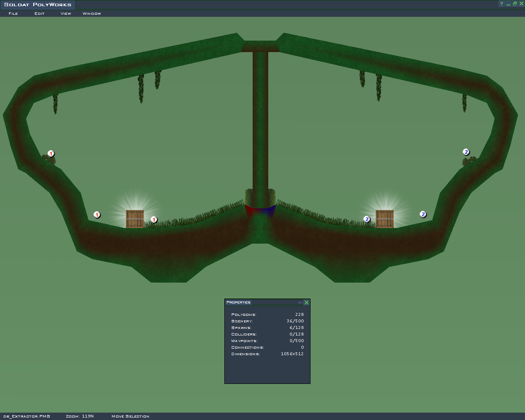Open the File menu
This screenshot has height=420, width=525.
click(x=13, y=14)
